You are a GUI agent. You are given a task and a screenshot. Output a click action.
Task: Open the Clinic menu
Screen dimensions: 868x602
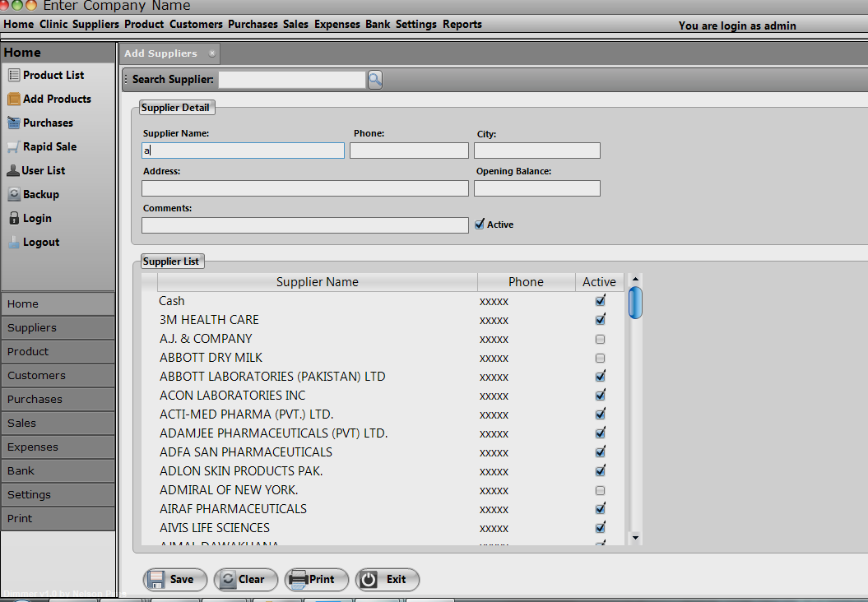point(53,25)
